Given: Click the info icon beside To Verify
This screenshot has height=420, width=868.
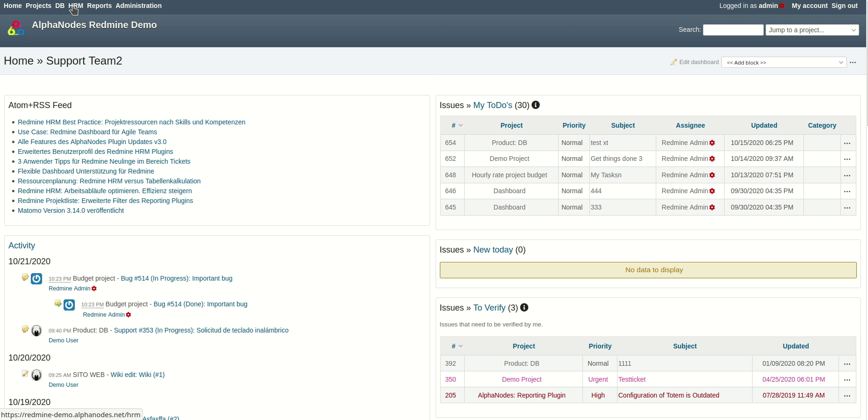Looking at the screenshot, I should pyautogui.click(x=524, y=308).
